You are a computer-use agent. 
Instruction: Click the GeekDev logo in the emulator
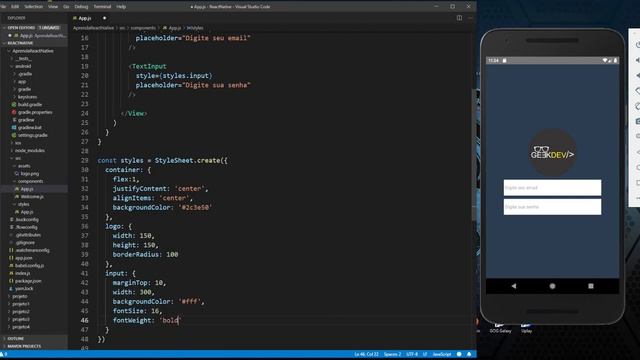[x=552, y=153]
